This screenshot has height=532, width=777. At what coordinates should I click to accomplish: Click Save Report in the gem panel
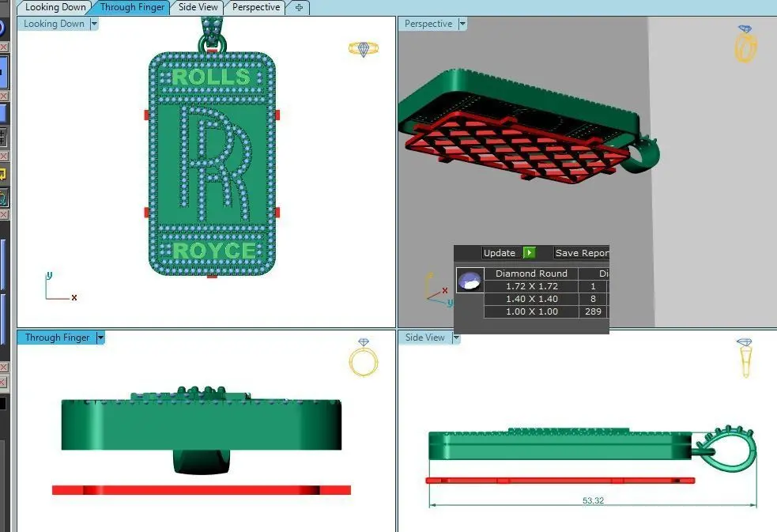point(581,253)
